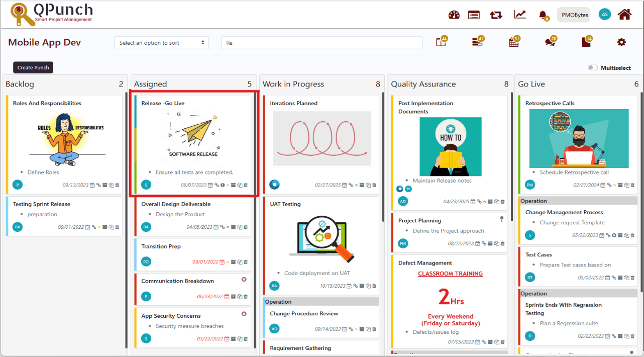The image size is (644, 357).
Task: Click link icon on Release -Go Live card
Action: click(x=217, y=185)
